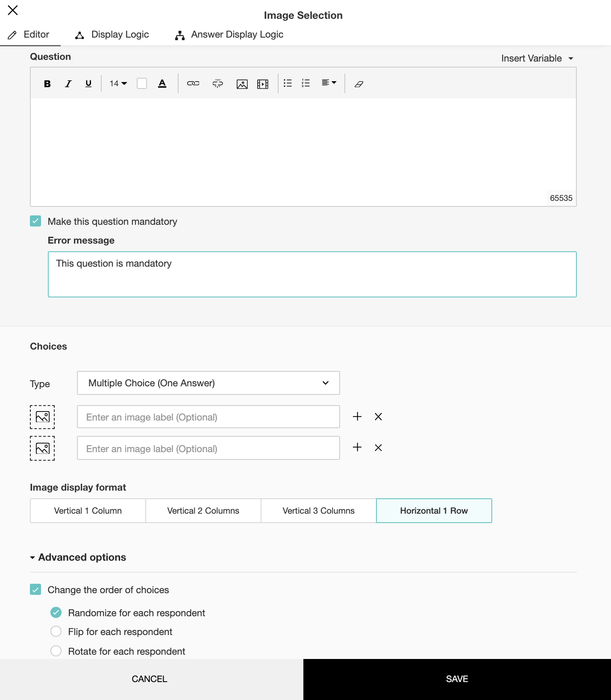This screenshot has height=700, width=611.
Task: Select Flip for each respondent
Action: tap(56, 631)
